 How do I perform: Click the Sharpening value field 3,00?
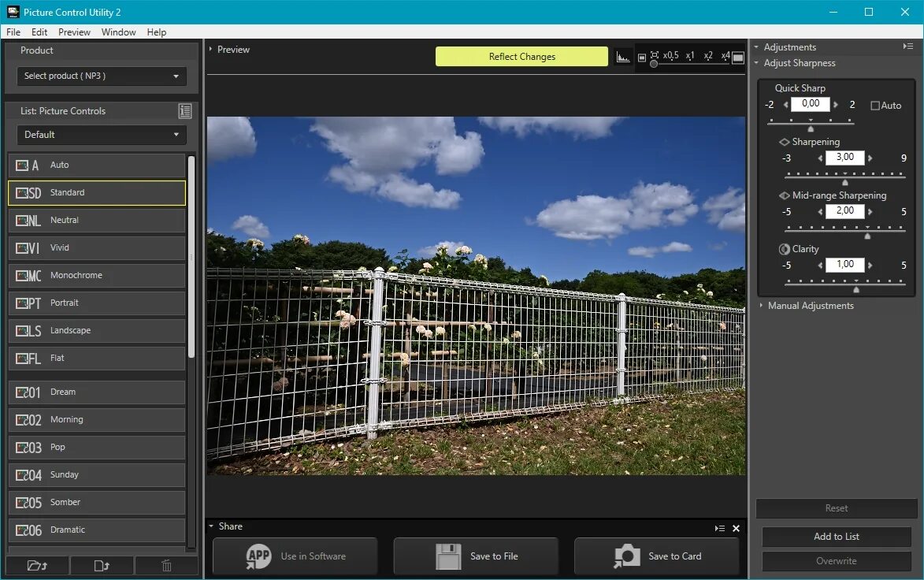coord(844,158)
